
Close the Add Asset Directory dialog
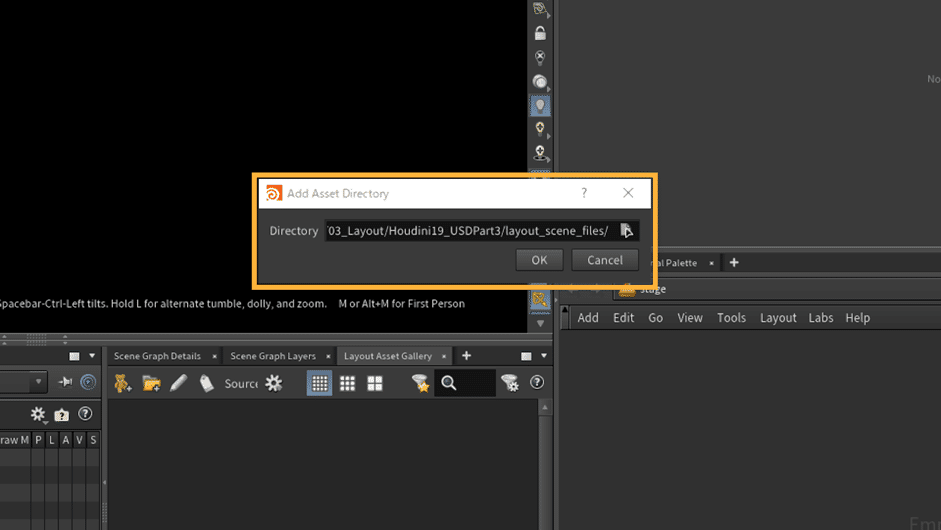[628, 193]
